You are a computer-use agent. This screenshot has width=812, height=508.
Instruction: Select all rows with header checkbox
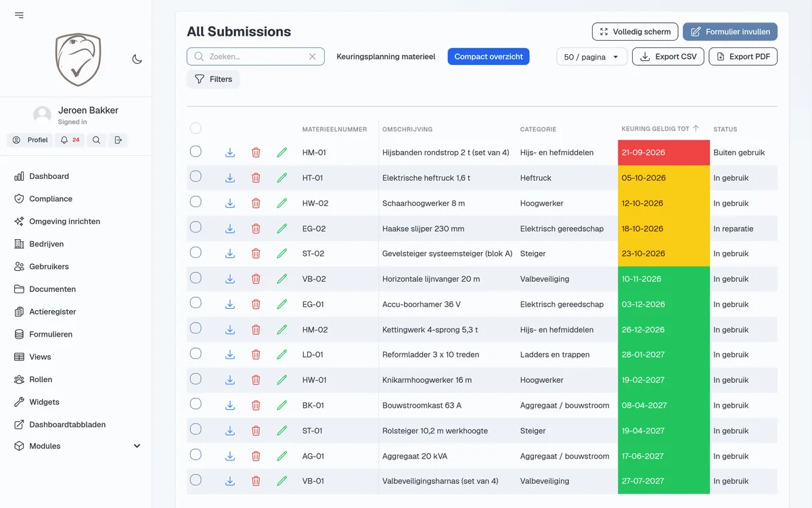196,128
